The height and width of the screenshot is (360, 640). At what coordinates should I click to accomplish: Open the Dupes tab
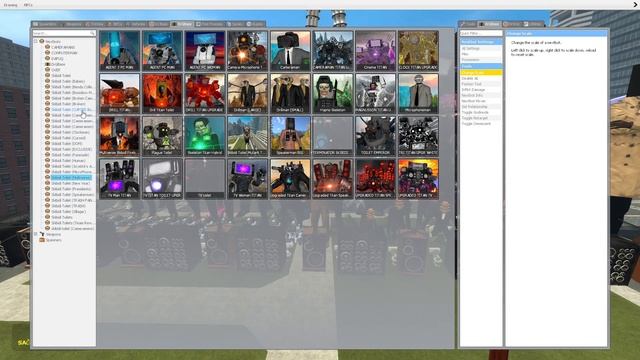256,24
